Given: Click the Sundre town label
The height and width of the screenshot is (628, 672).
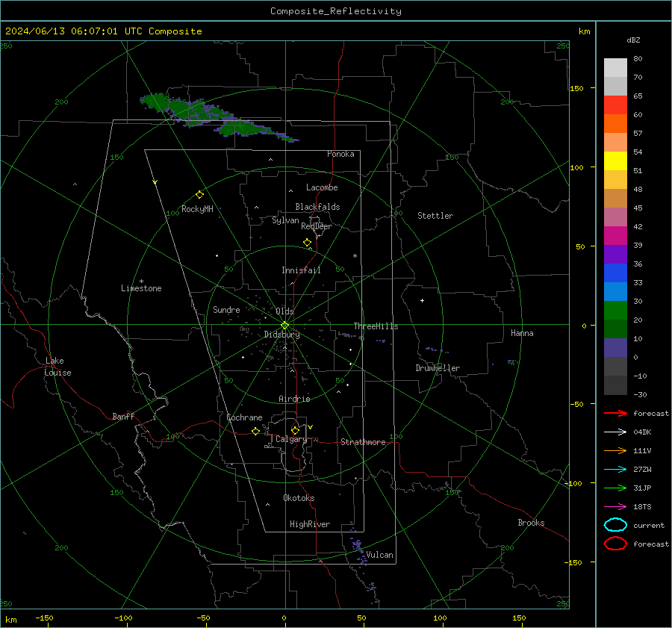Looking at the screenshot, I should [226, 309].
